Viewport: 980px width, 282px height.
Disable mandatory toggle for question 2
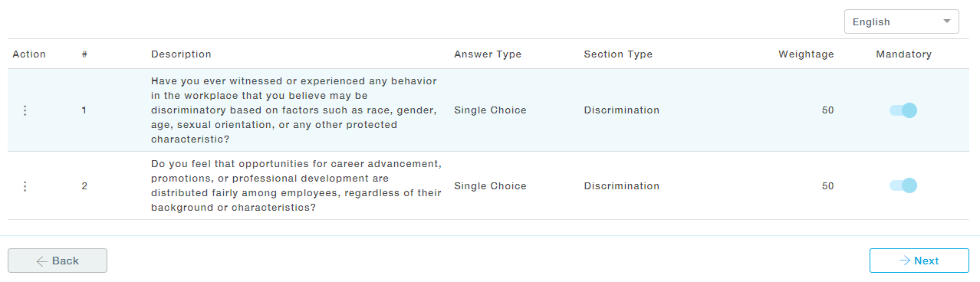903,185
